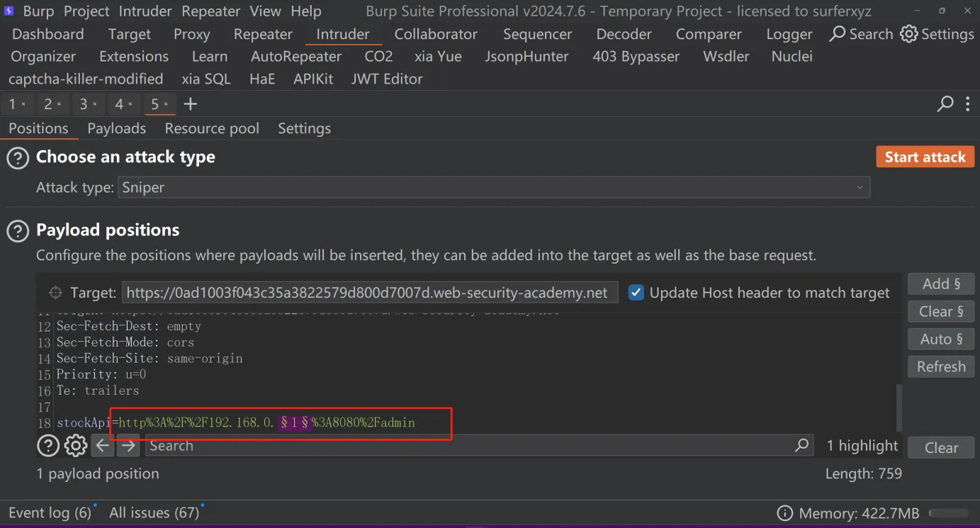This screenshot has height=528, width=980.
Task: Open the JWT Editor tab
Action: click(387, 79)
